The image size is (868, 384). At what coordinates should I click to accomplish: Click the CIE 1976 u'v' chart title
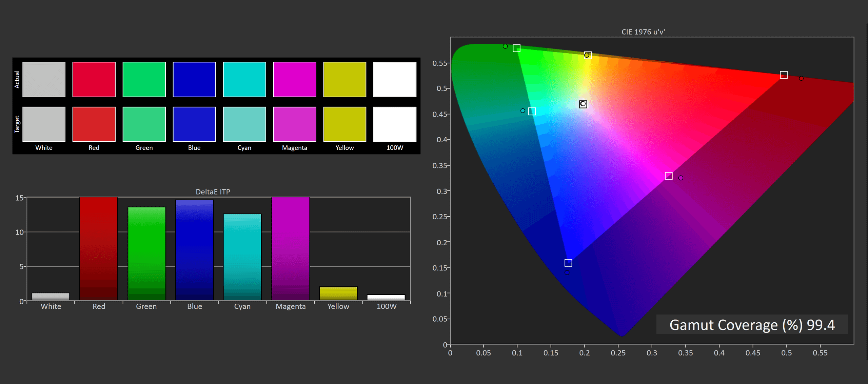643,32
